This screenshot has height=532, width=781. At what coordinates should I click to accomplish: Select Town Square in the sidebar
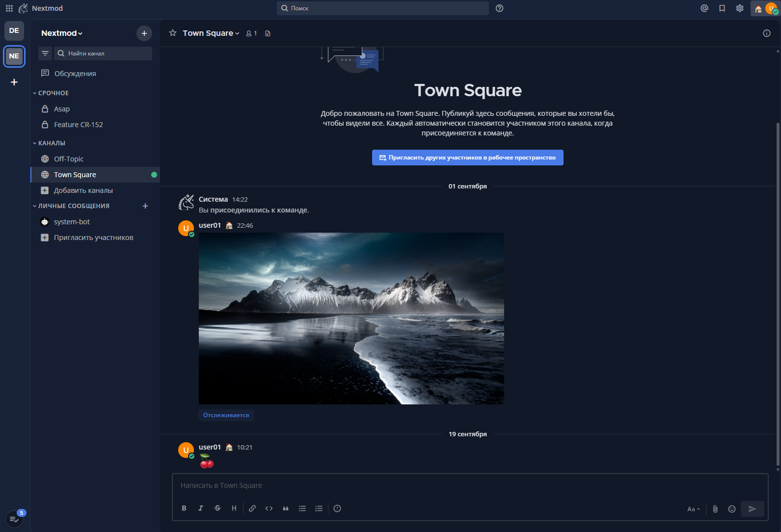(95, 175)
